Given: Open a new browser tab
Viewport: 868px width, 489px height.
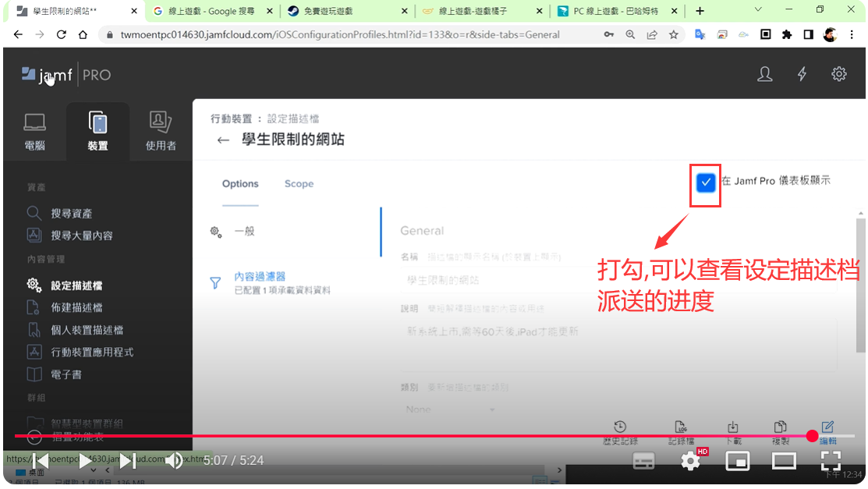Looking at the screenshot, I should click(x=700, y=11).
